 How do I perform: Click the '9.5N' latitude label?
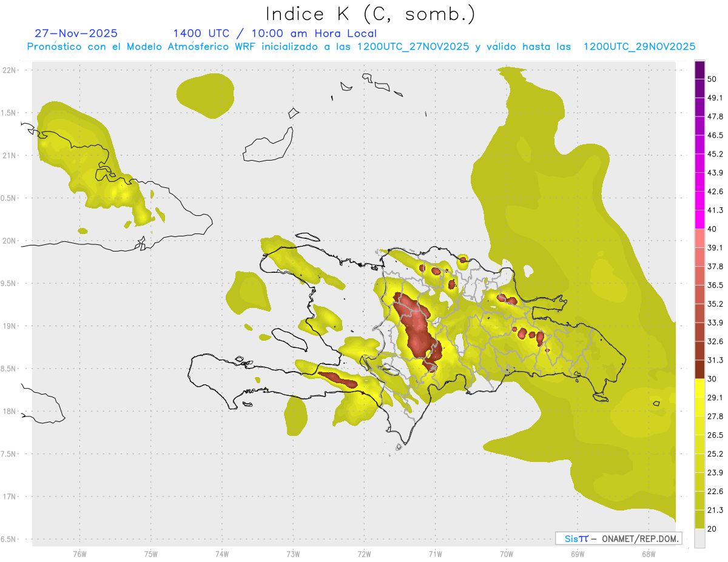pyautogui.click(x=9, y=283)
